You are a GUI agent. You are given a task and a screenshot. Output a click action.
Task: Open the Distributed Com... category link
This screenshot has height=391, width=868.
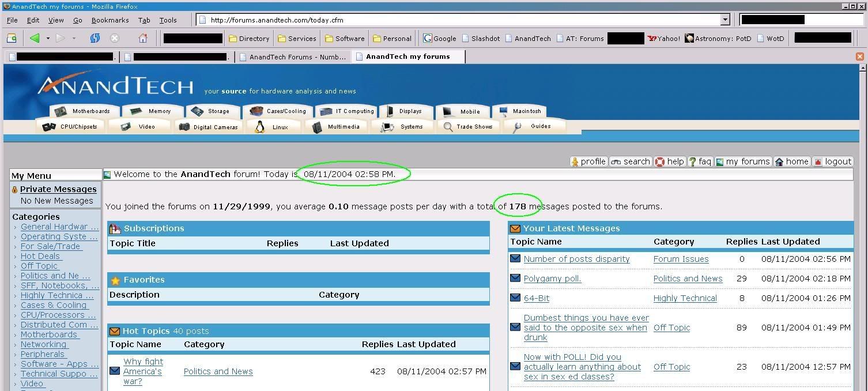point(59,325)
